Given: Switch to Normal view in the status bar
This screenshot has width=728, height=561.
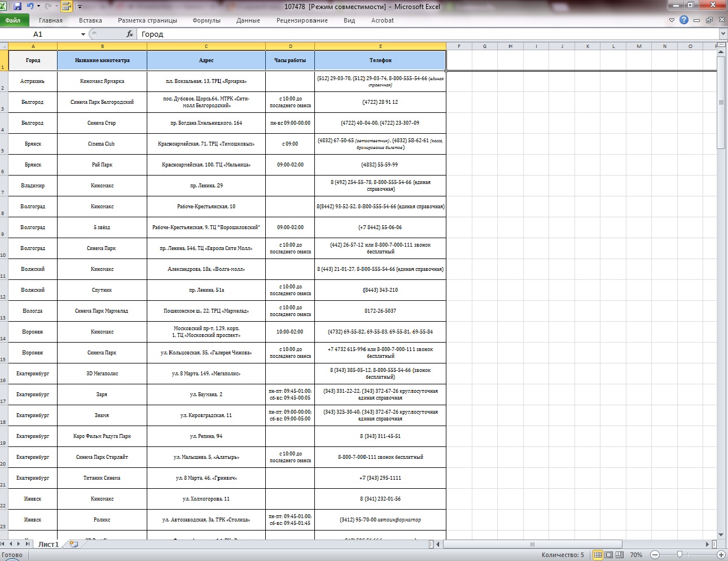Looking at the screenshot, I should coord(598,555).
